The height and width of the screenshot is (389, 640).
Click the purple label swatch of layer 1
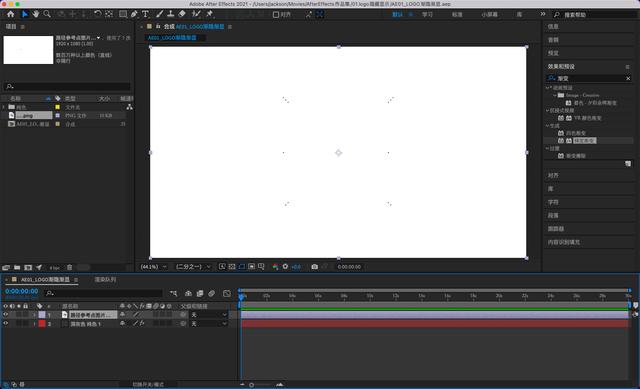click(42, 315)
